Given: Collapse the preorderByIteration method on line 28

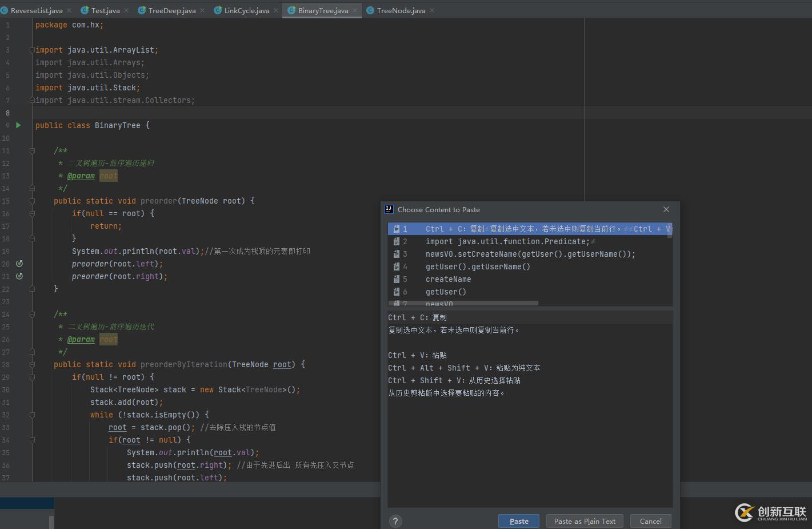Looking at the screenshot, I should pyautogui.click(x=32, y=364).
